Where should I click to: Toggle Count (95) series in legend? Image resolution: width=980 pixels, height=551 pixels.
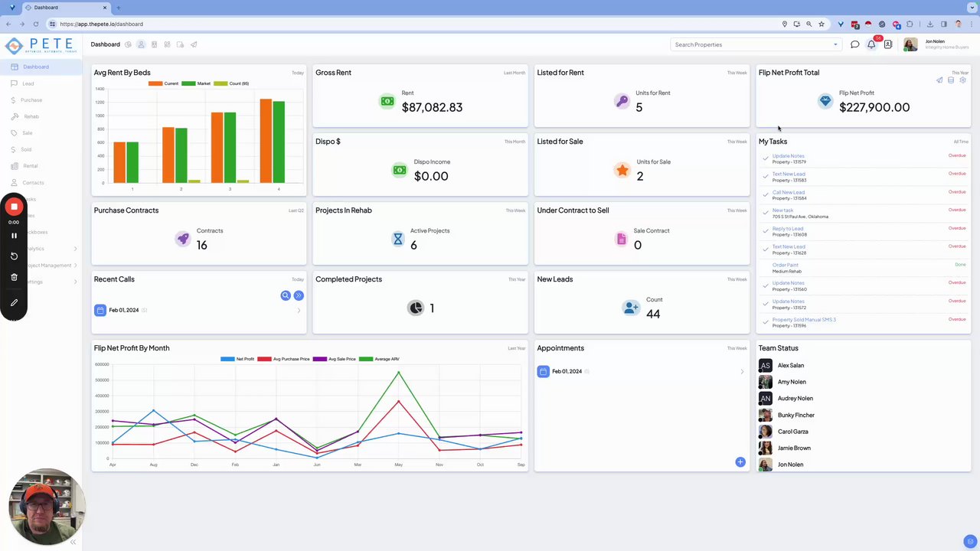click(x=231, y=83)
